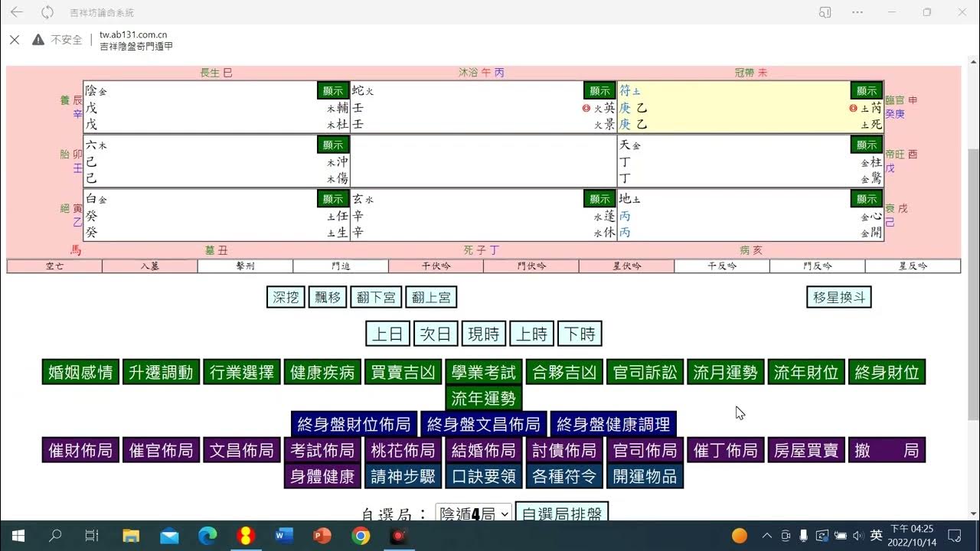Image resolution: width=980 pixels, height=551 pixels.
Task: Click 顯示 in the 陰 palace
Action: 333,90
